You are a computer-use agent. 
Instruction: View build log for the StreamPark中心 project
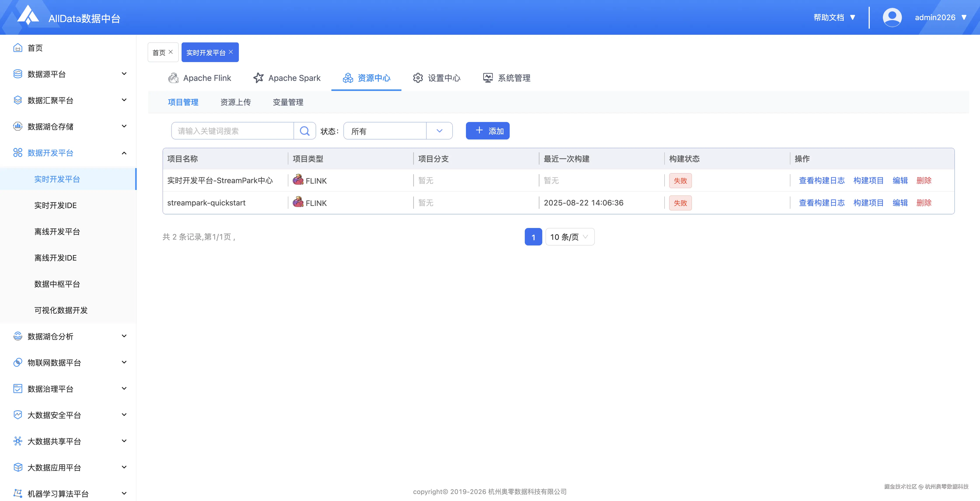point(822,181)
